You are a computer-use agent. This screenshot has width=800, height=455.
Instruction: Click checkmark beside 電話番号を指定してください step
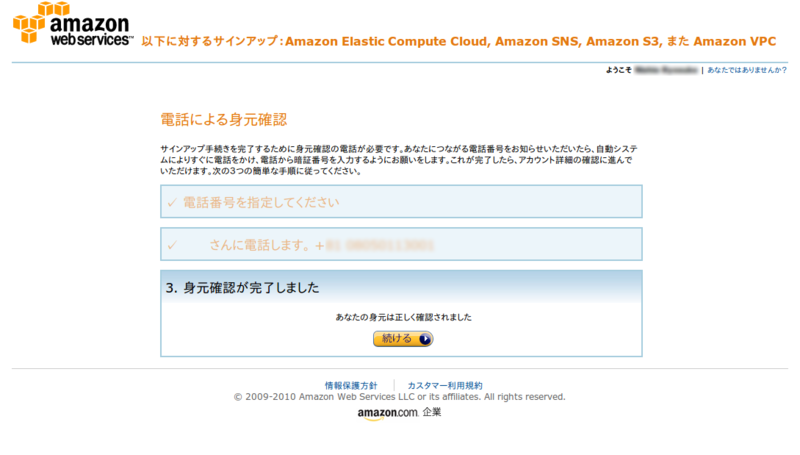click(x=172, y=202)
